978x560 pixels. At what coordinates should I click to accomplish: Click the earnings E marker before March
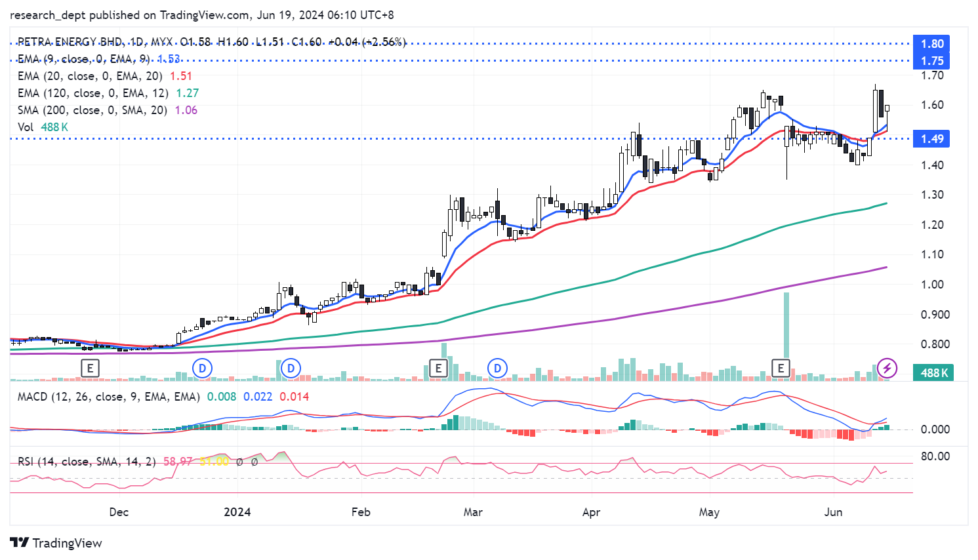coord(438,368)
